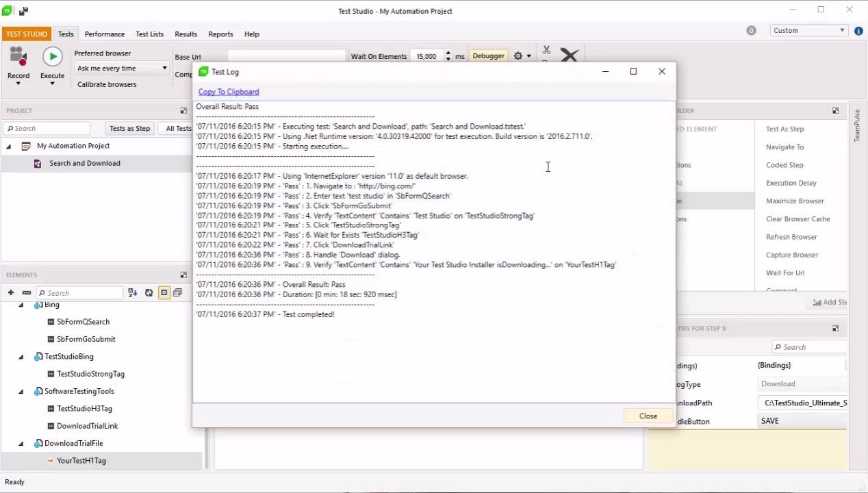Select TestStudioStrongTag element
Viewport: 868px width, 493px height.
click(91, 374)
